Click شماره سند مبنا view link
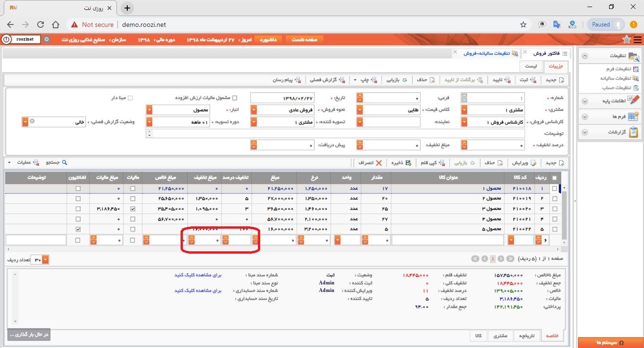Image resolution: width=644 pixels, height=348 pixels. [x=198, y=274]
